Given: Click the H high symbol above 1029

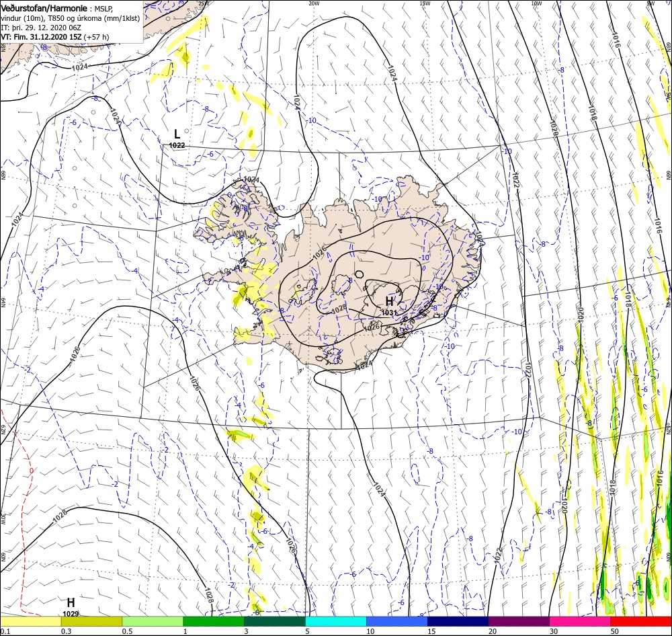Looking at the screenshot, I should 71,602.
